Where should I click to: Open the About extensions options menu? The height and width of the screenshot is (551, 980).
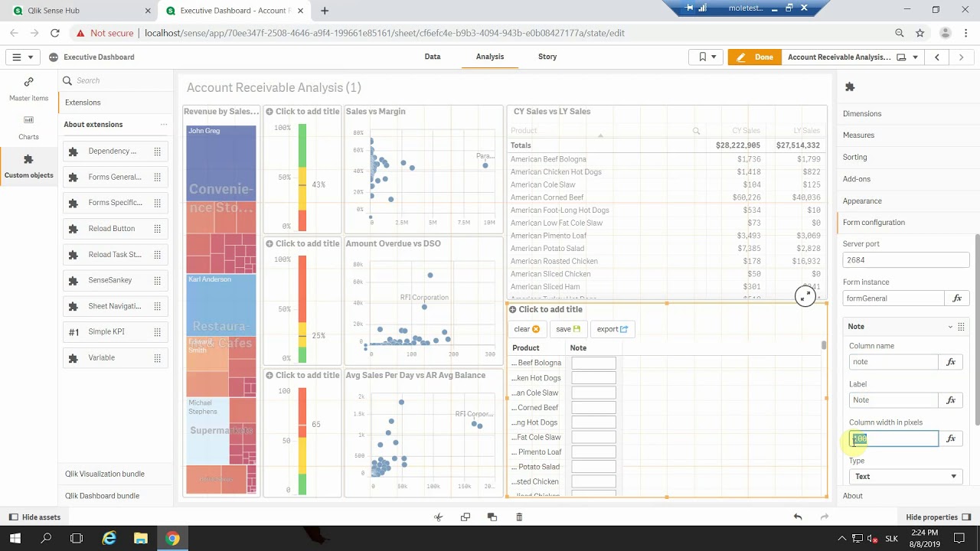point(163,125)
